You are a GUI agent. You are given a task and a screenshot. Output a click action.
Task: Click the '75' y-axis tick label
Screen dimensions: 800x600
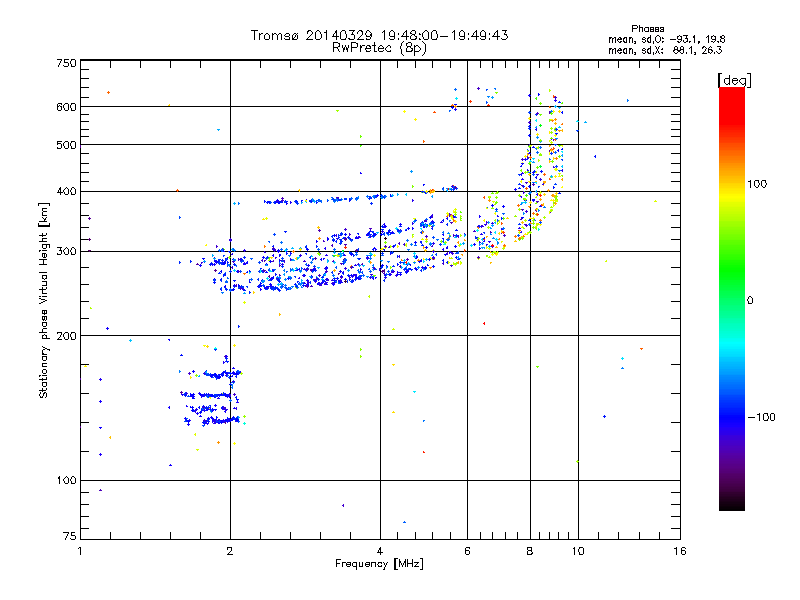(70, 536)
